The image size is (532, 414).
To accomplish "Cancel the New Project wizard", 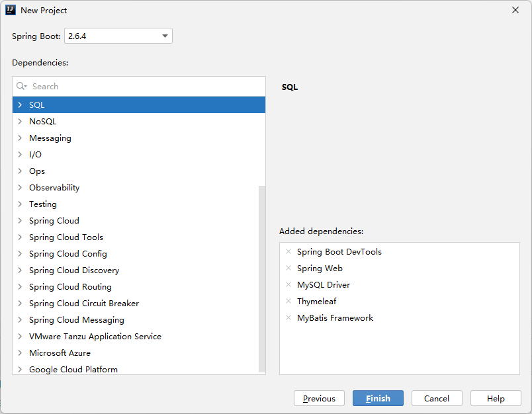I will pyautogui.click(x=437, y=398).
